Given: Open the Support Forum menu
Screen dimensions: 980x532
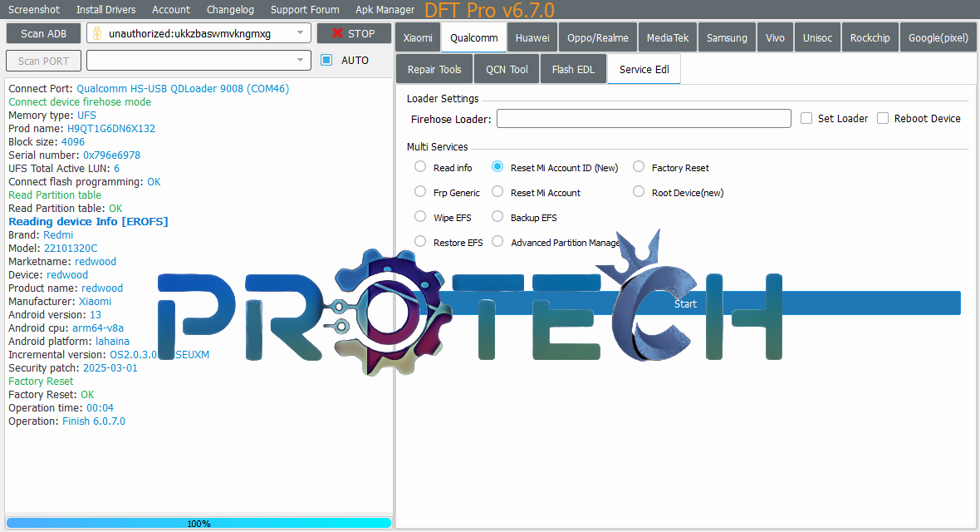Looking at the screenshot, I should [305, 9].
